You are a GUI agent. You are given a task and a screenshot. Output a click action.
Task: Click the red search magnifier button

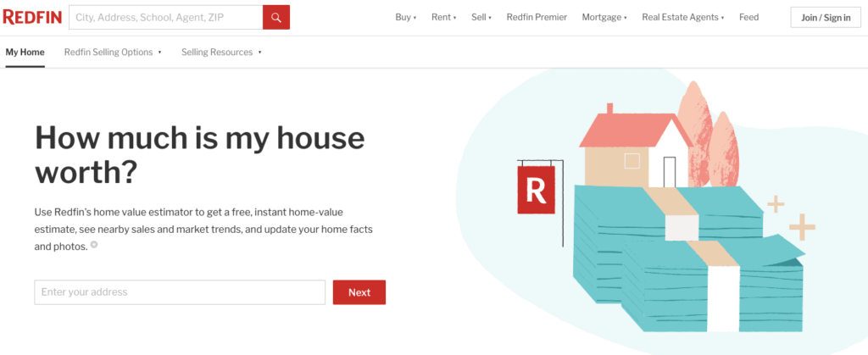(276, 17)
